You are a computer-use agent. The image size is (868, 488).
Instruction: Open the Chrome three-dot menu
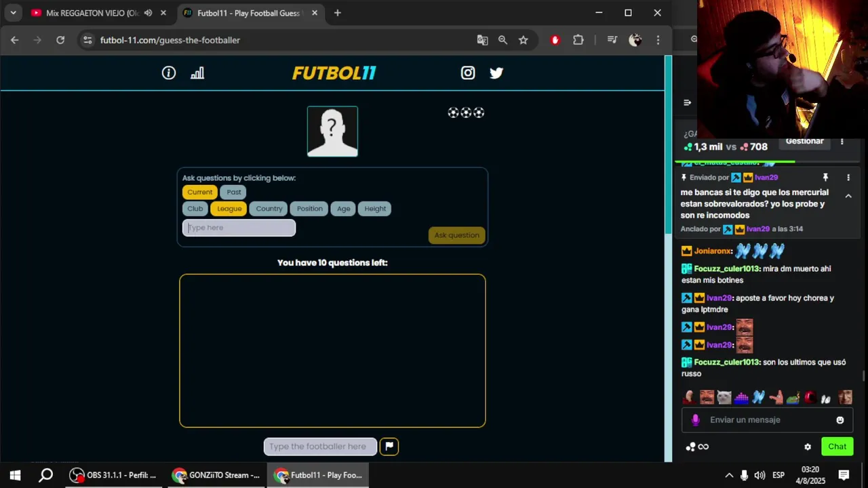point(658,40)
